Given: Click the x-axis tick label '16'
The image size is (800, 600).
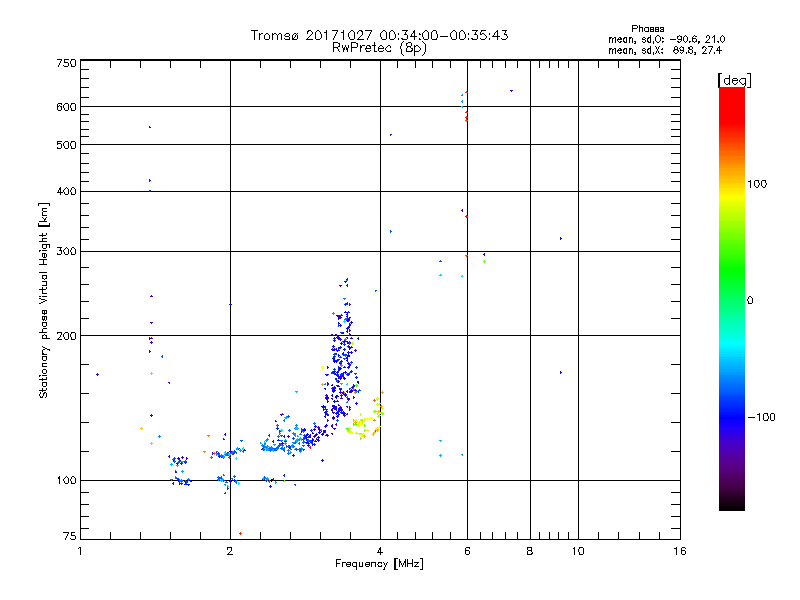Looking at the screenshot, I should (x=680, y=551).
